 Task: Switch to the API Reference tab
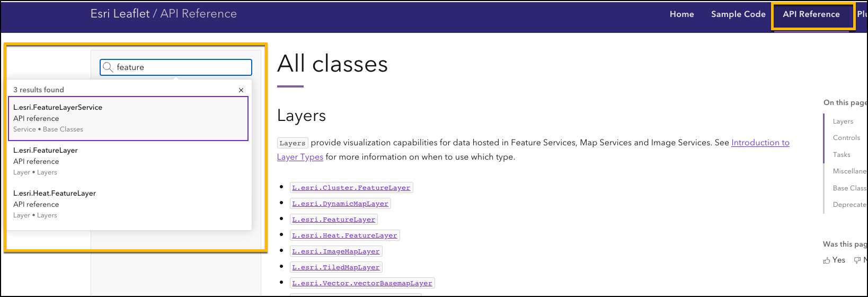(x=811, y=14)
